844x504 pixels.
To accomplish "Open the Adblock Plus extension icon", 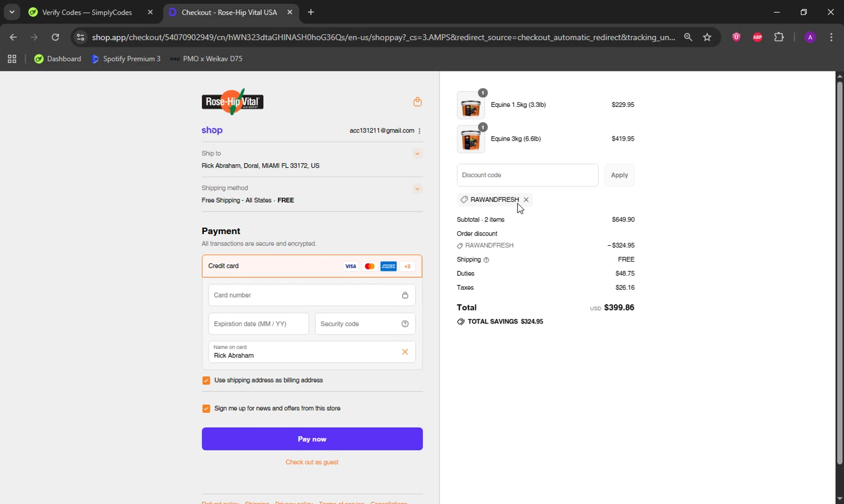I will pos(757,37).
